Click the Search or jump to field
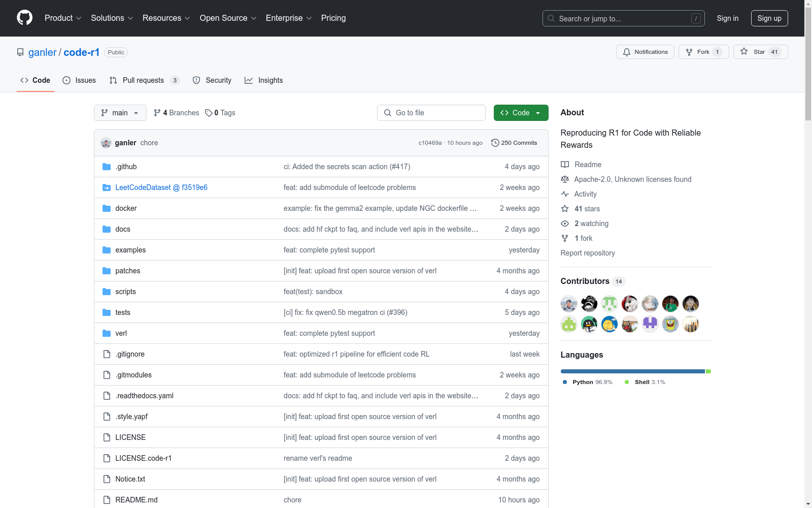The image size is (812, 508). tap(624, 18)
